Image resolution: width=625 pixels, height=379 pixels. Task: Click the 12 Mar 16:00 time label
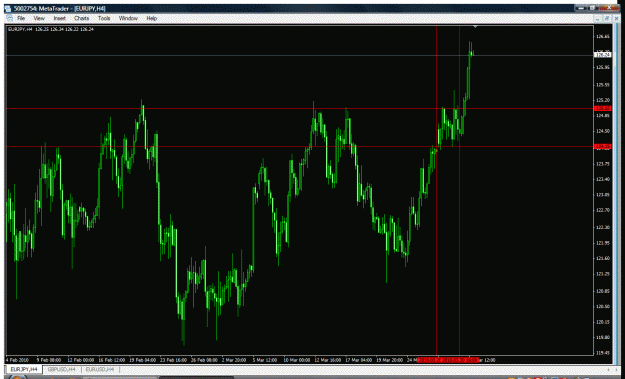click(x=329, y=360)
